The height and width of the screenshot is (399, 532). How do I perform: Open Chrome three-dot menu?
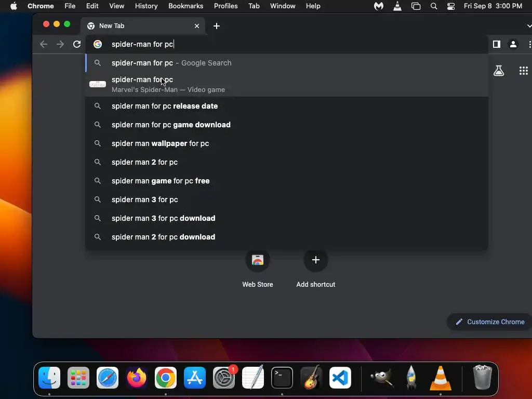click(529, 44)
